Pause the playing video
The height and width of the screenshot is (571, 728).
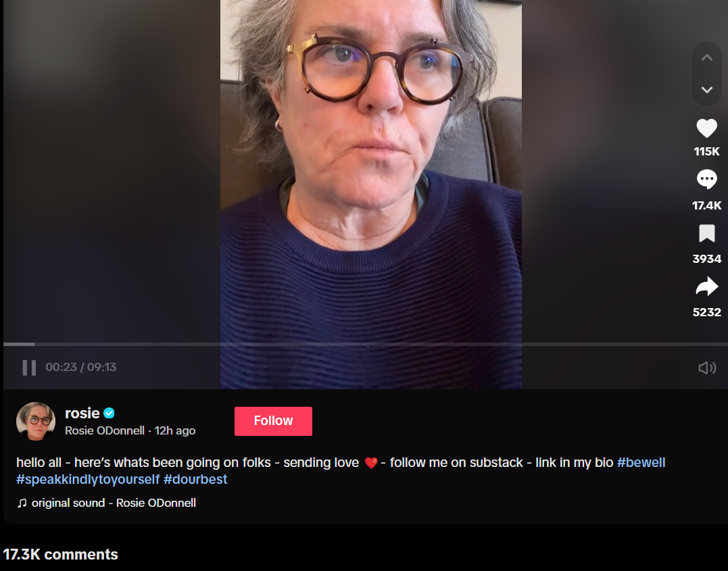coord(29,368)
